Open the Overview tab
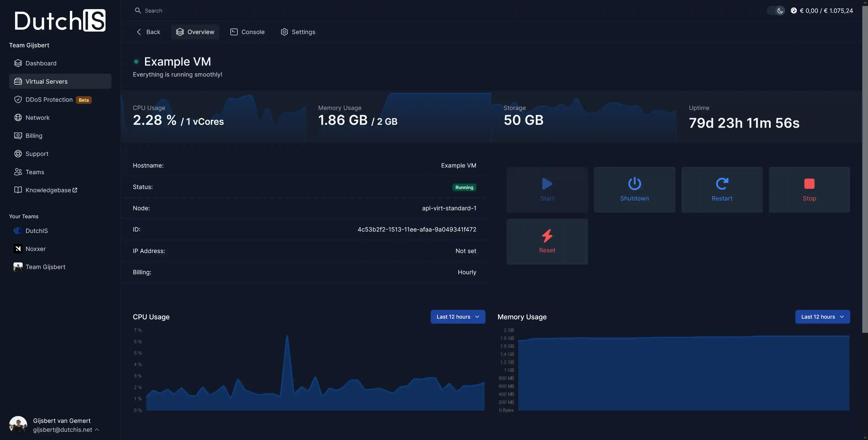This screenshot has width=868, height=440. (195, 32)
